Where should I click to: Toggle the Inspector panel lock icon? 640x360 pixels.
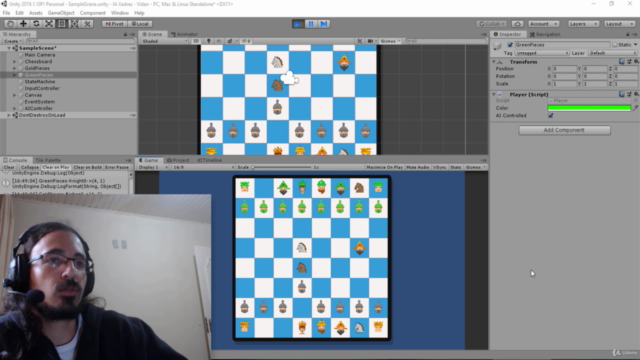(628, 34)
